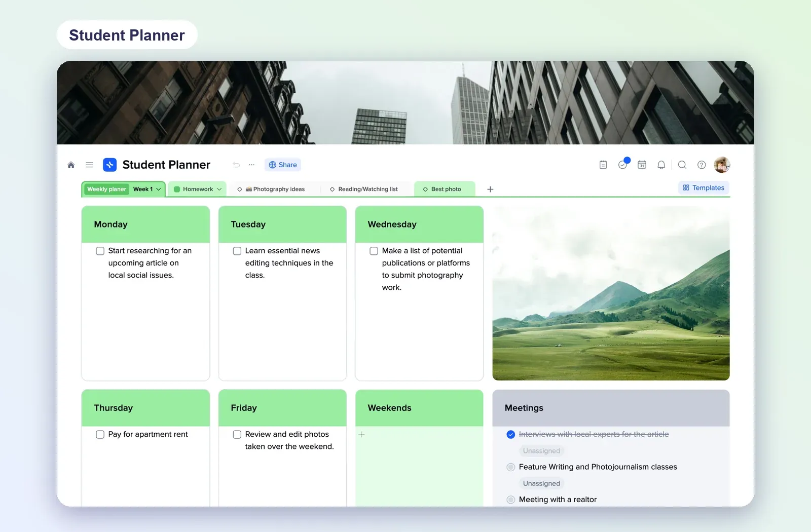Image resolution: width=811 pixels, height=532 pixels.
Task: Check 'Make a list of potential publications' task
Action: tap(374, 251)
